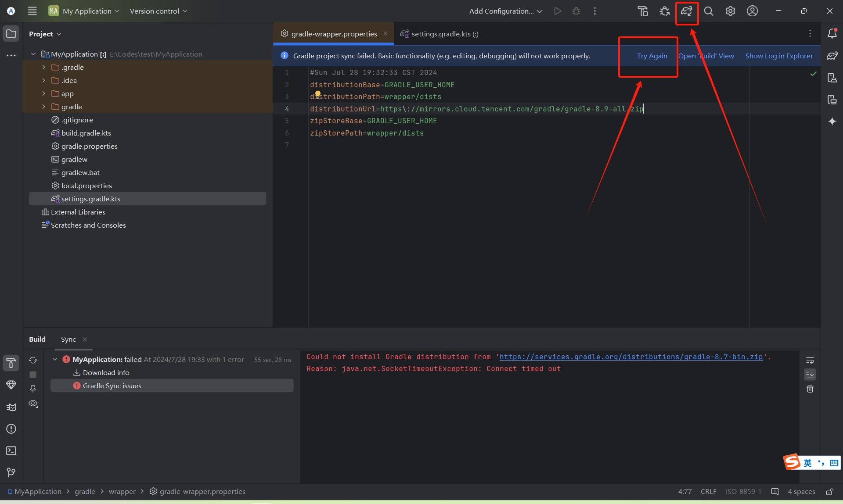
Task: Open editor tabs options menu
Action: click(x=810, y=33)
